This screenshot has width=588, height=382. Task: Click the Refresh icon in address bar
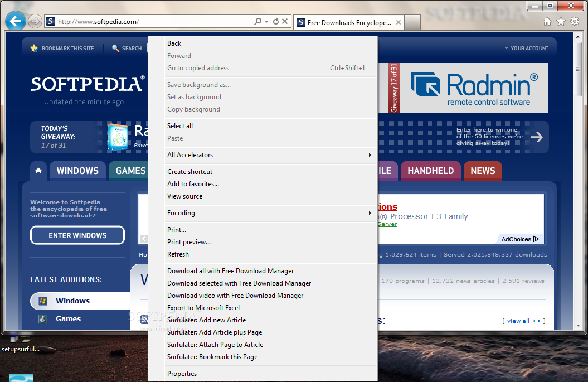[276, 21]
